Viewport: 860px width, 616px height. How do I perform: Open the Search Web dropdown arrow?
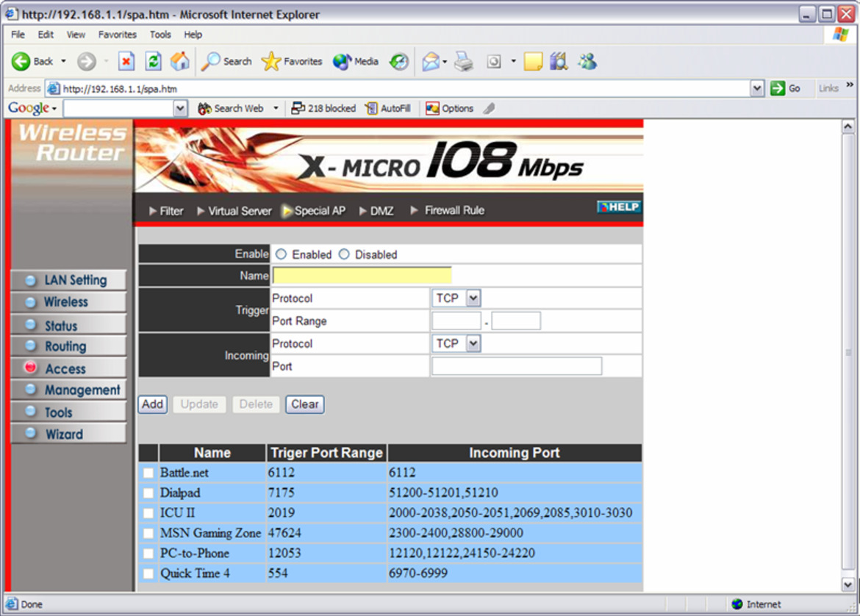276,109
